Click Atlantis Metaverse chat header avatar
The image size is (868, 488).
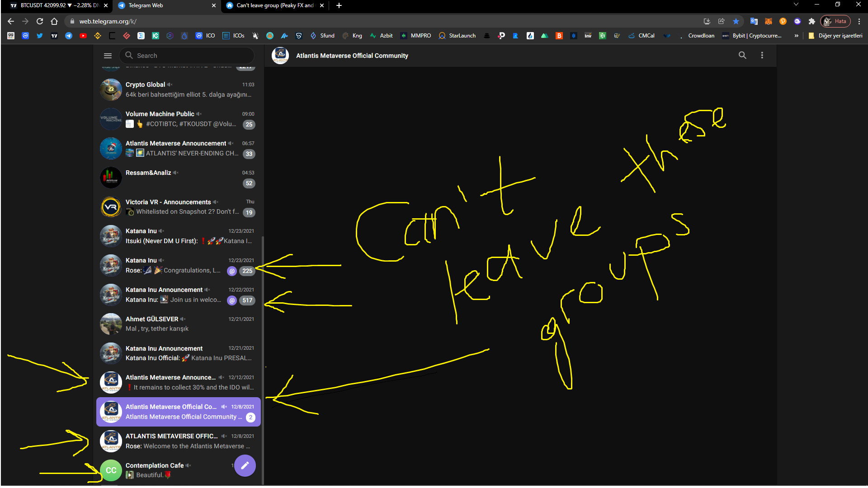pos(280,56)
